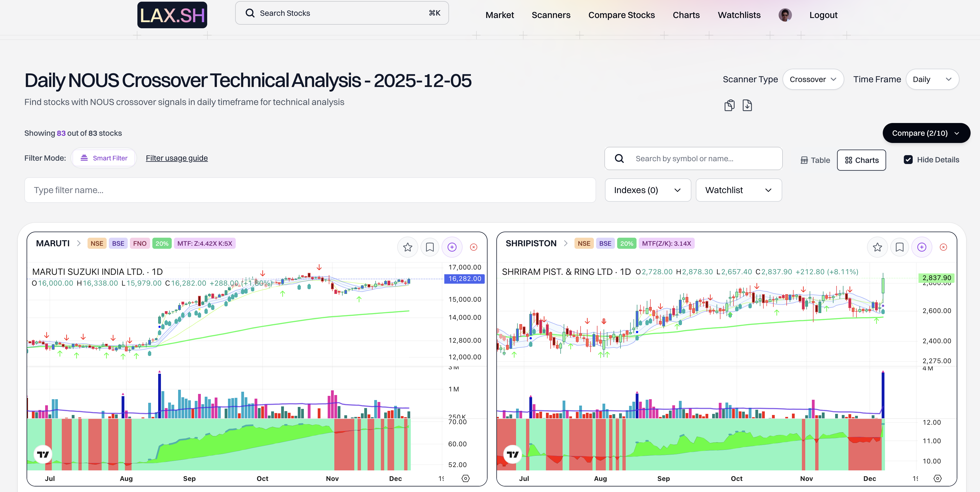This screenshot has height=492, width=980.
Task: Open settings gear on MARUTI chart
Action: point(465,478)
